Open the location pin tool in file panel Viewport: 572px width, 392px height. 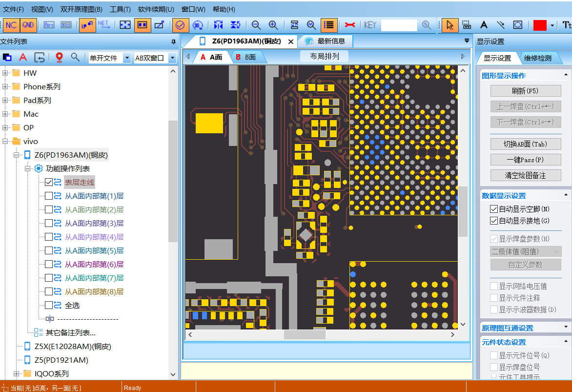tap(59, 57)
